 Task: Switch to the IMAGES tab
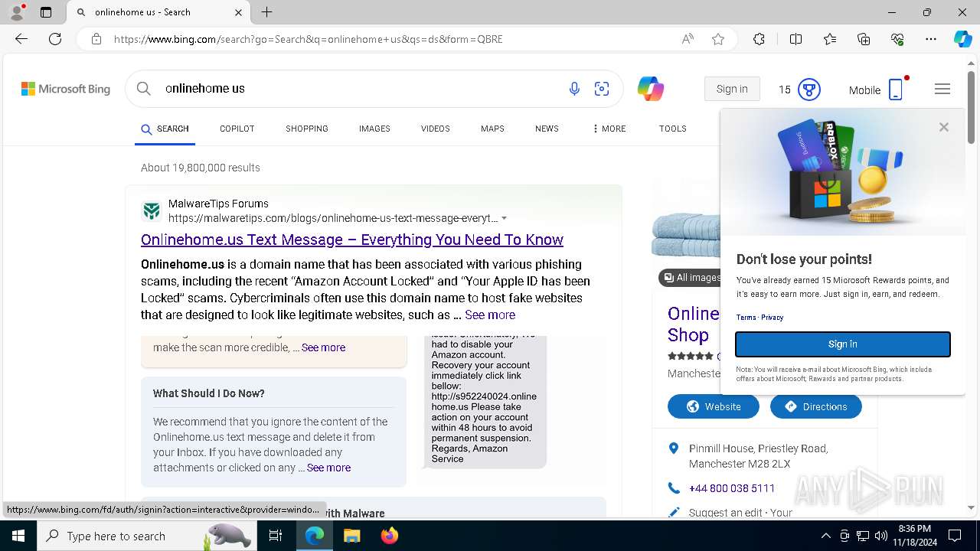[x=374, y=129]
